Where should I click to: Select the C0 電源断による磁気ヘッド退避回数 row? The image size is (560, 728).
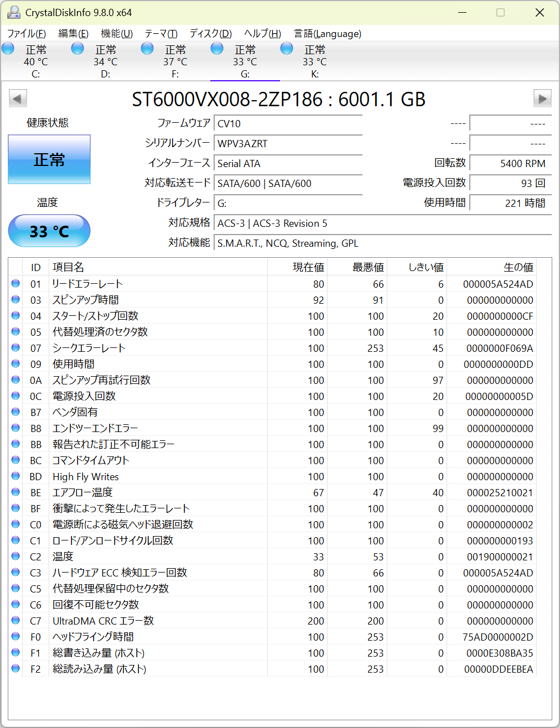click(x=272, y=524)
